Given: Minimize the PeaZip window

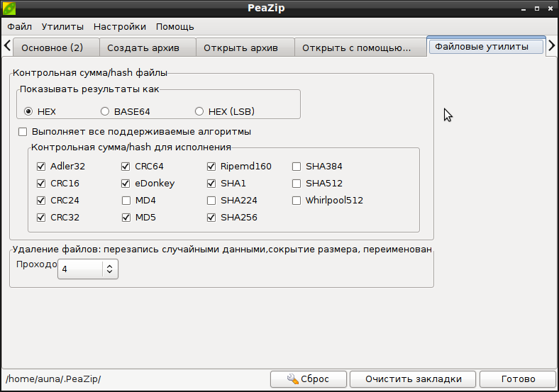Looking at the screenshot, I should point(524,9).
